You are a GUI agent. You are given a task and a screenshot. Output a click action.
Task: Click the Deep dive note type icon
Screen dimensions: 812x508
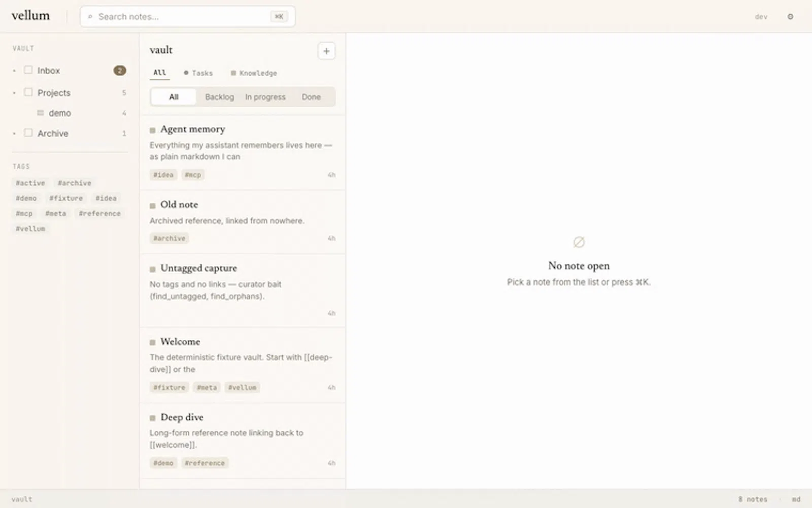click(x=152, y=418)
